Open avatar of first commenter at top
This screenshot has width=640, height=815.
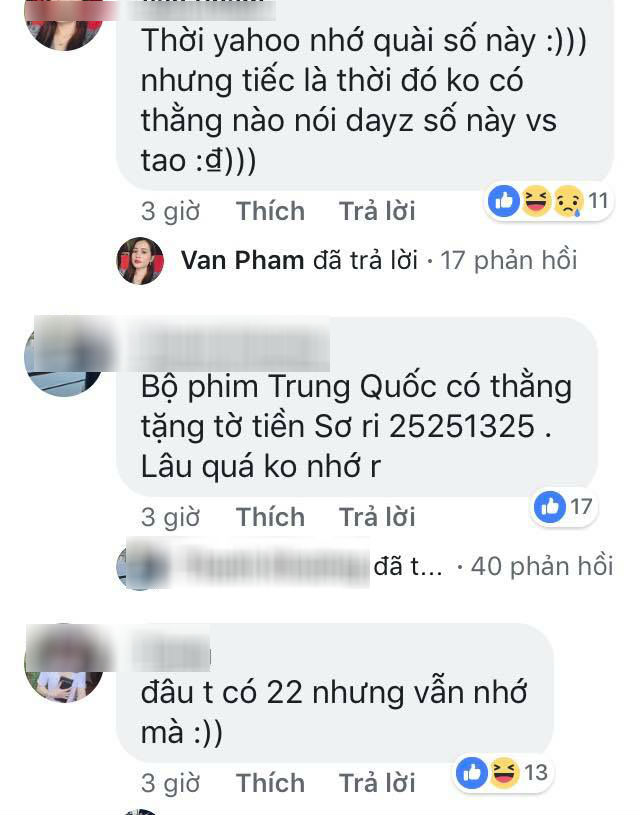[64, 25]
